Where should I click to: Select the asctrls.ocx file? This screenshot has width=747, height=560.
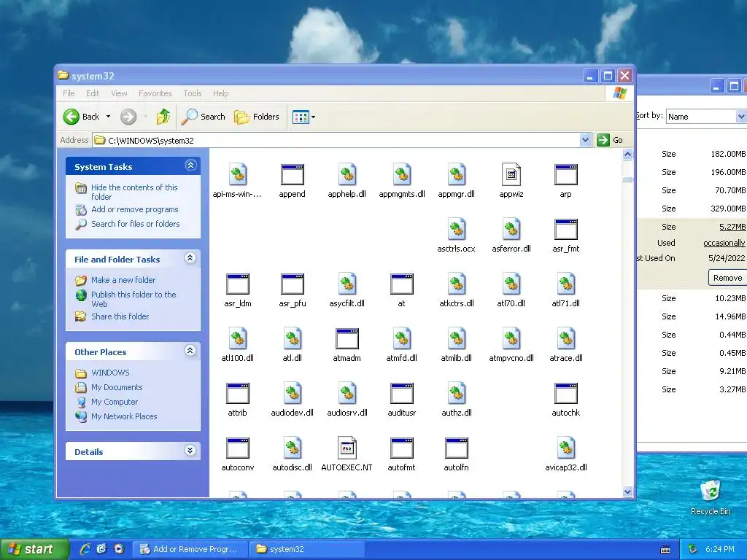point(457,235)
